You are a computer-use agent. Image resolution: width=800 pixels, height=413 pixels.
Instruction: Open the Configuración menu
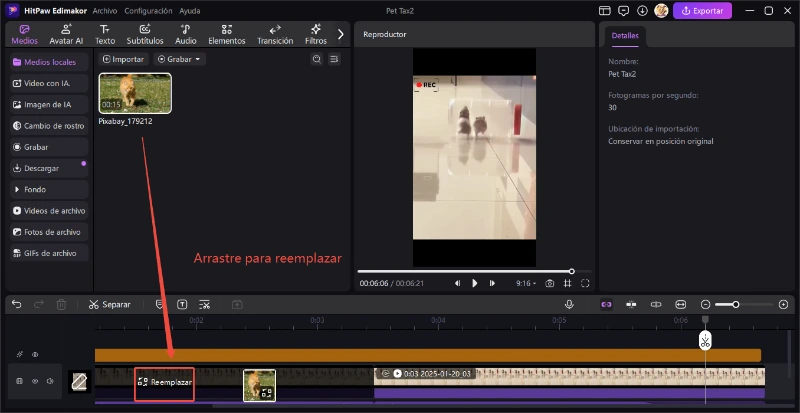pos(148,11)
